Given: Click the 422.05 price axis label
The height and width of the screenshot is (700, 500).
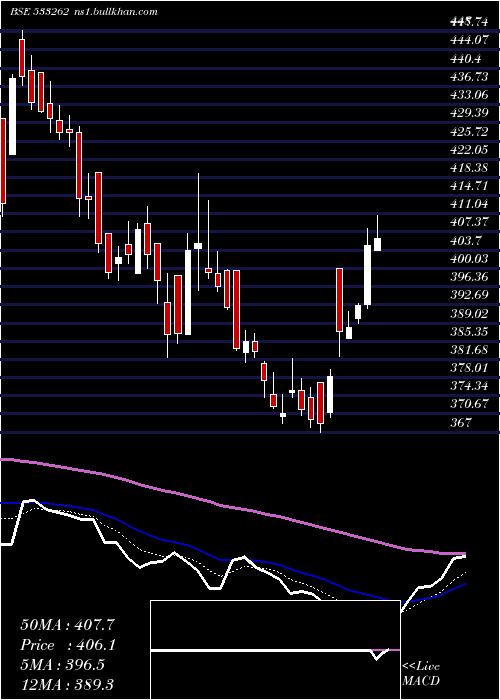Looking at the screenshot, I should (x=469, y=150).
